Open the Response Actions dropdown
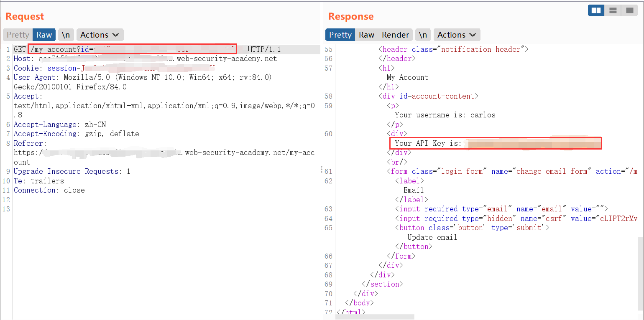644x320 pixels. click(x=457, y=35)
